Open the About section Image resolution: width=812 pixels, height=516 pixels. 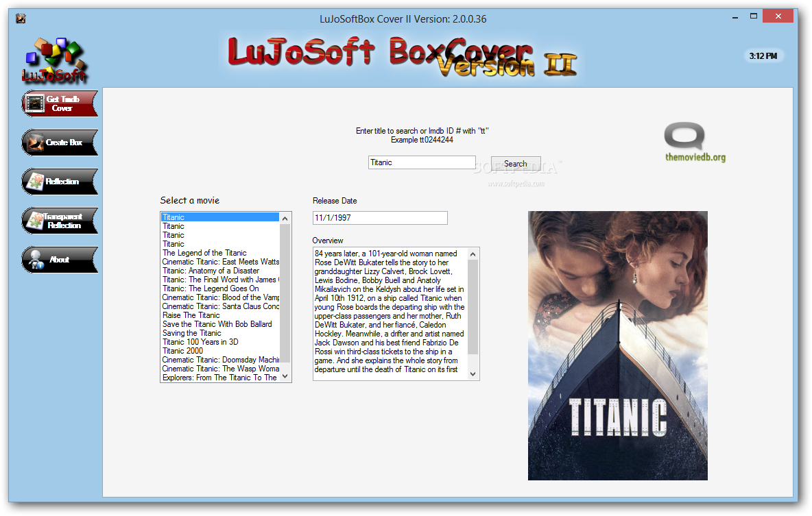60,259
